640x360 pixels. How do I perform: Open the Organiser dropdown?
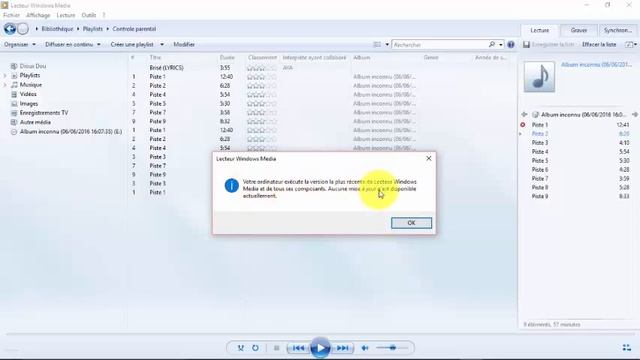coord(20,44)
